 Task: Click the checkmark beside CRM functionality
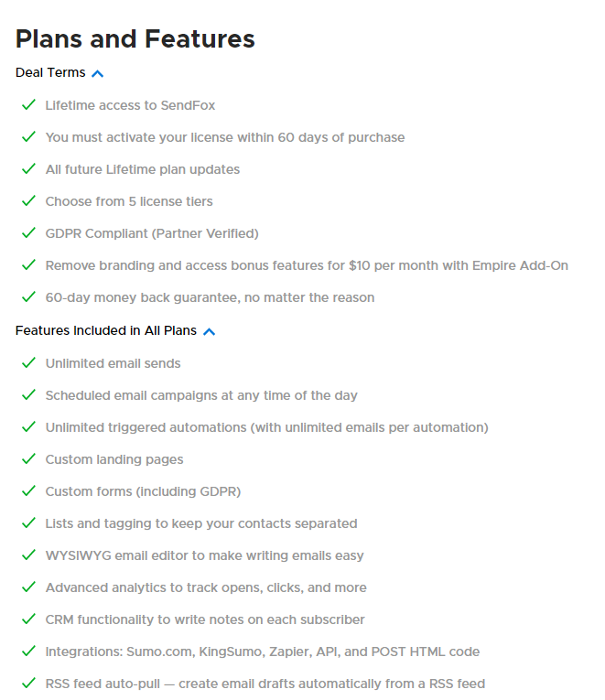tap(28, 619)
